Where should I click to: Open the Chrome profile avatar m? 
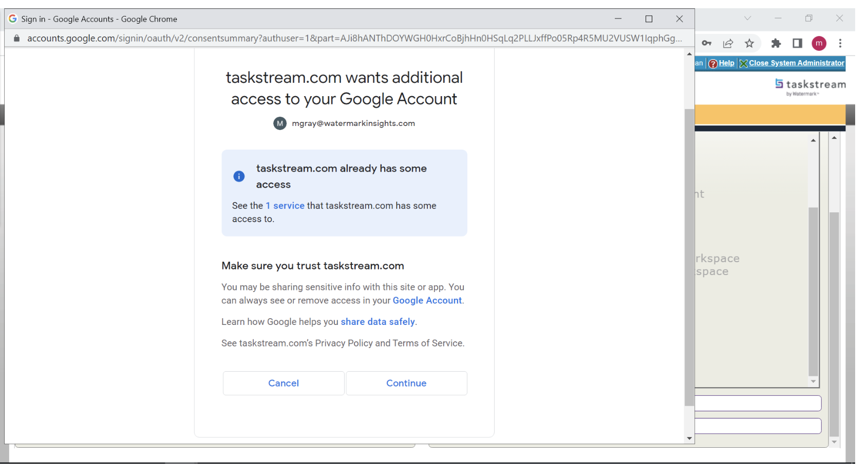pos(819,43)
